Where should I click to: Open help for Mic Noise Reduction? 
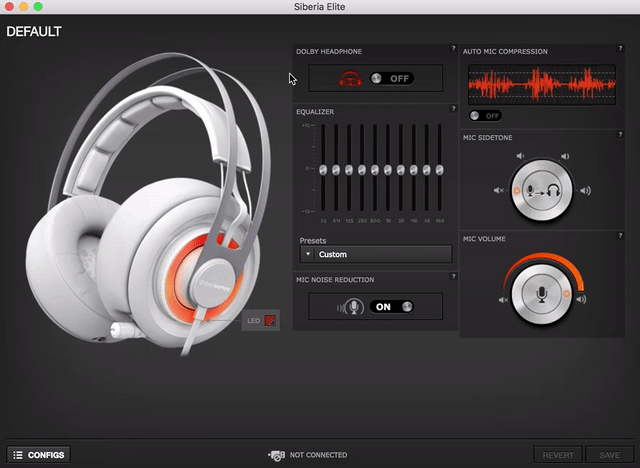tap(453, 277)
